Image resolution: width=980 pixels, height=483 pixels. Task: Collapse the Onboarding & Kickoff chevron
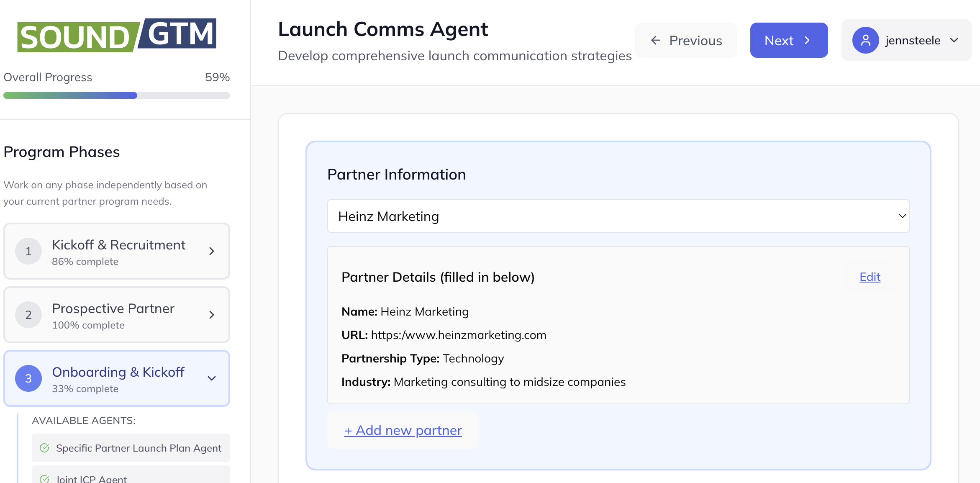point(212,378)
